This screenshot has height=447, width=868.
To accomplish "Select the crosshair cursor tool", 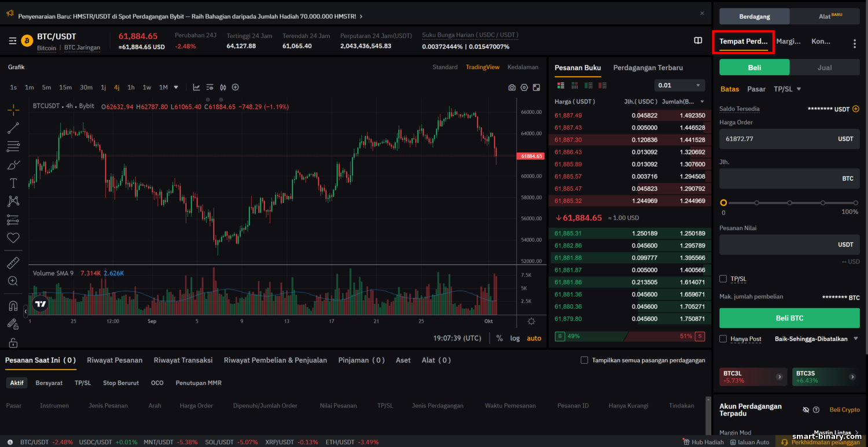I will click(x=13, y=109).
